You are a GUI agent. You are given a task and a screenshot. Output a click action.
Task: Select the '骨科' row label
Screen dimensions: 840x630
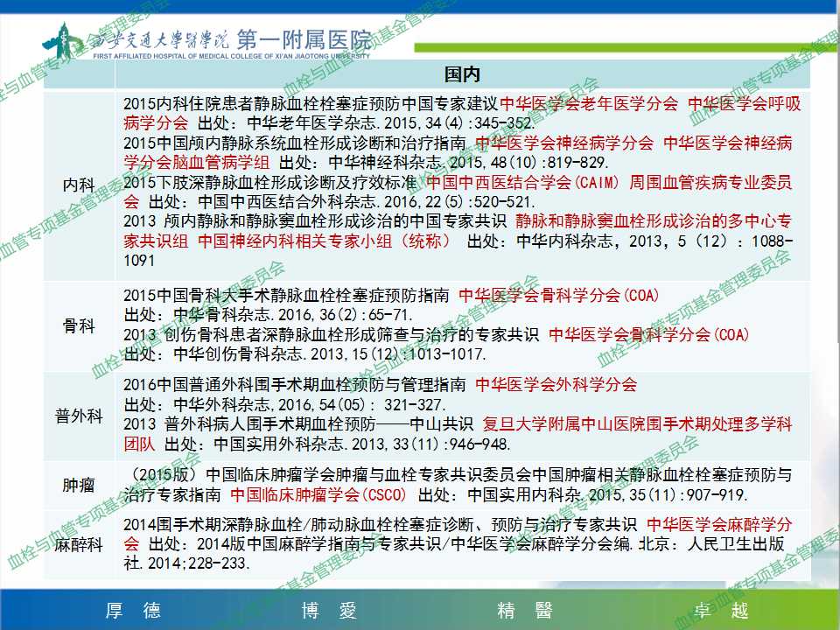click(x=79, y=325)
